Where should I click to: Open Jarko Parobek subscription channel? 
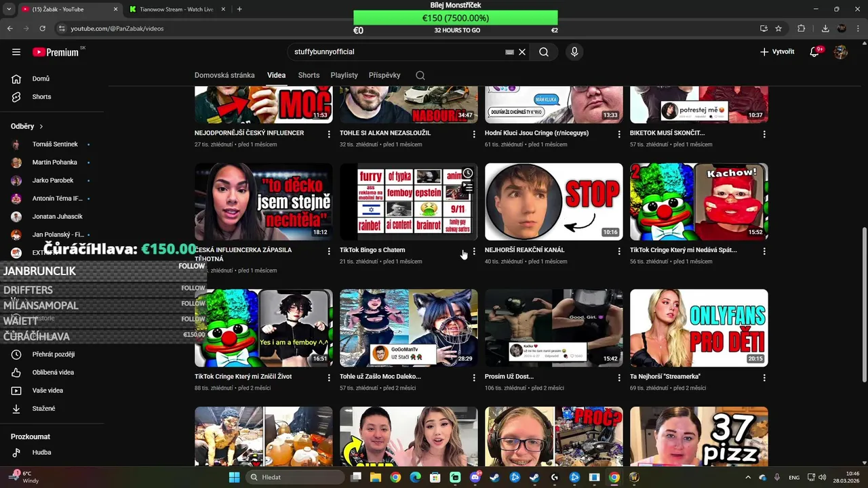(x=52, y=180)
